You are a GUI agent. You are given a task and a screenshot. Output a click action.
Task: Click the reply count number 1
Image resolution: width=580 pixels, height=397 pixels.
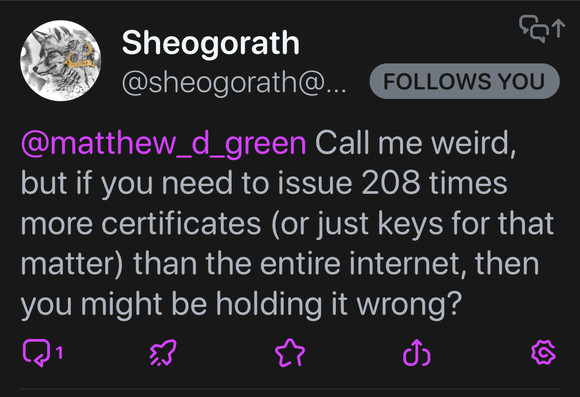(59, 353)
